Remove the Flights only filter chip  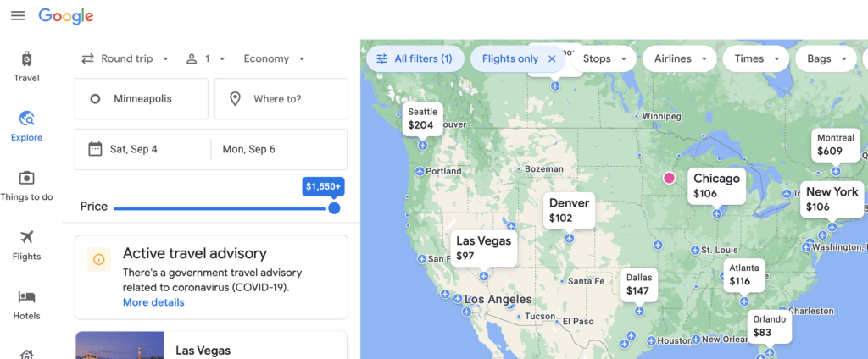point(551,58)
